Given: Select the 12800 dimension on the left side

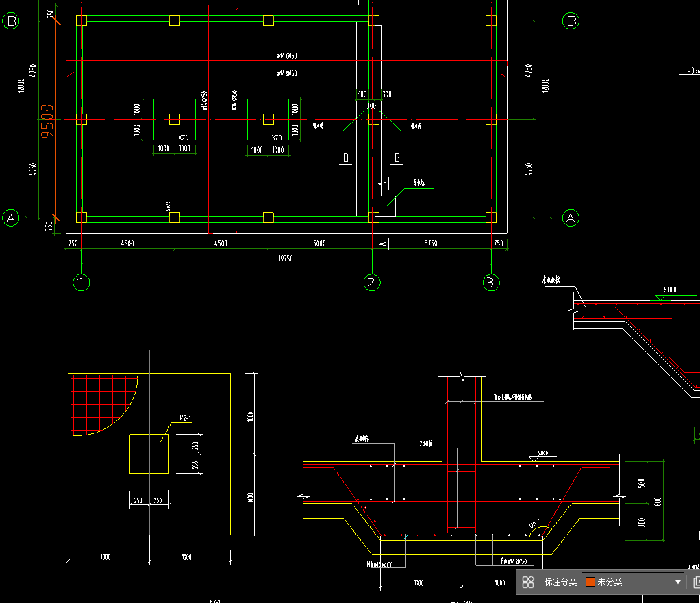Looking at the screenshot, I should 21,85.
